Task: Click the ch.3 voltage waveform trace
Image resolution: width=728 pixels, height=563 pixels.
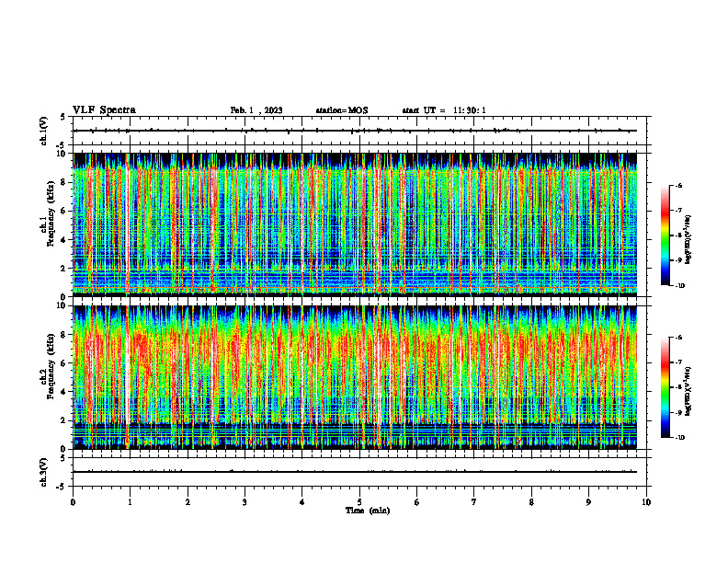Action: point(355,472)
